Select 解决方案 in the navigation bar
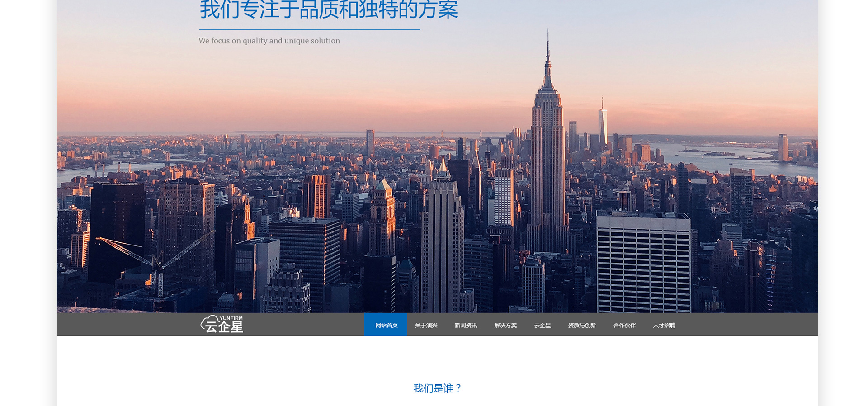Screen dimensions: 868x406 point(505,325)
